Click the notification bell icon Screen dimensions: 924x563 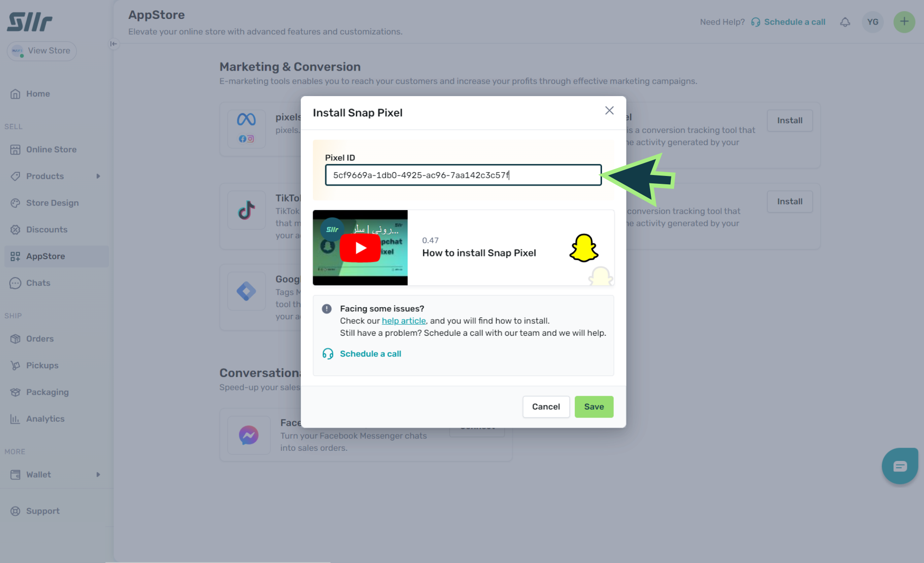(845, 22)
